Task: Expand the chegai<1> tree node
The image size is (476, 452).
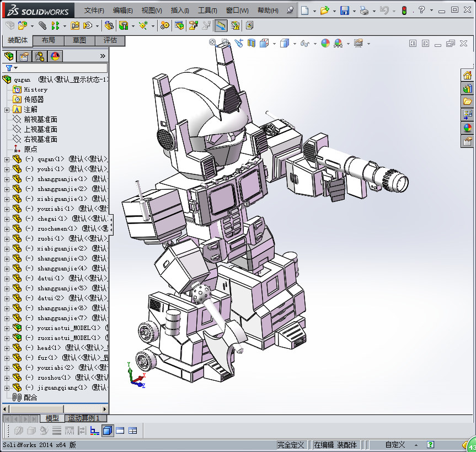Action: point(7,219)
